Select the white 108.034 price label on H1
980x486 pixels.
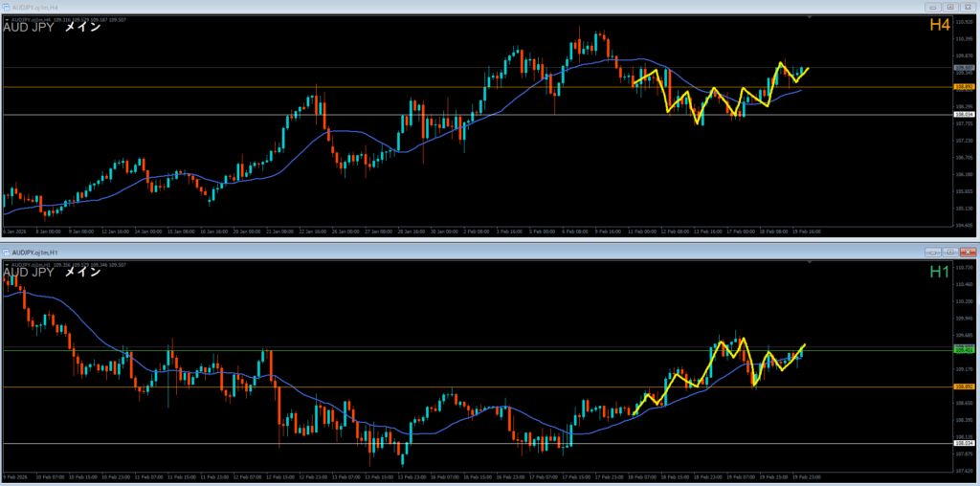pyautogui.click(x=964, y=443)
